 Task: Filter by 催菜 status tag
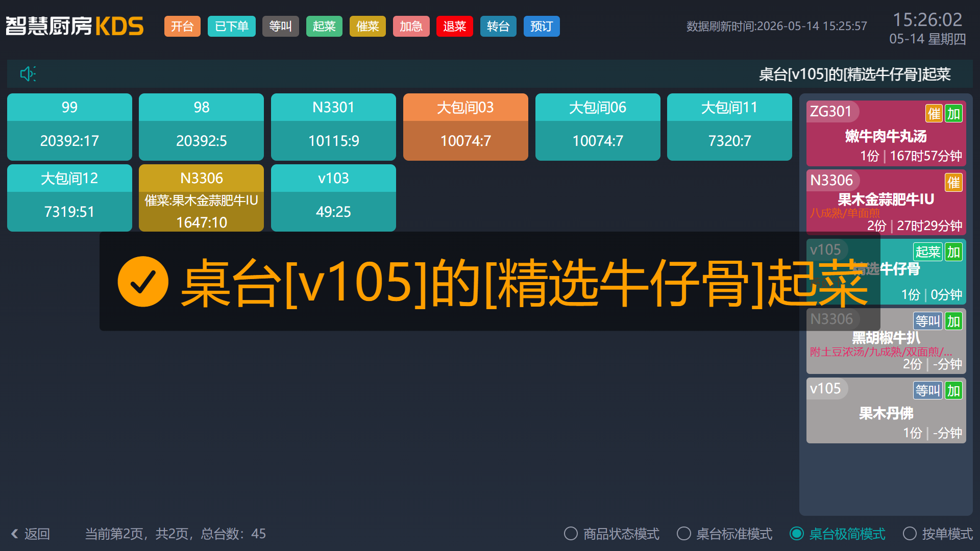click(367, 27)
